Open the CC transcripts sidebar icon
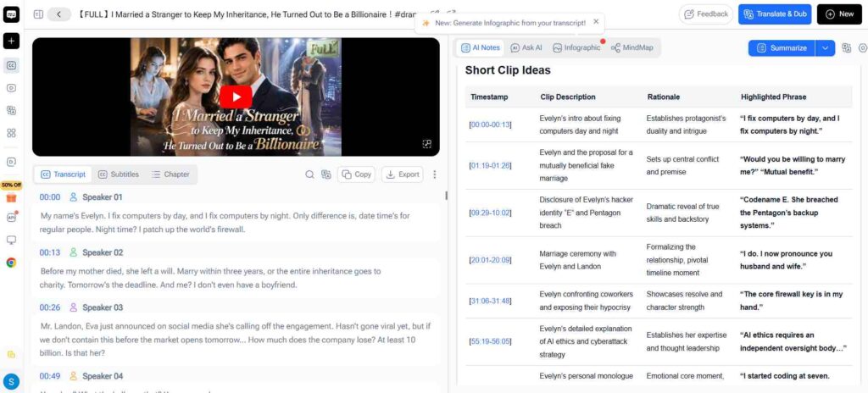 (x=11, y=65)
